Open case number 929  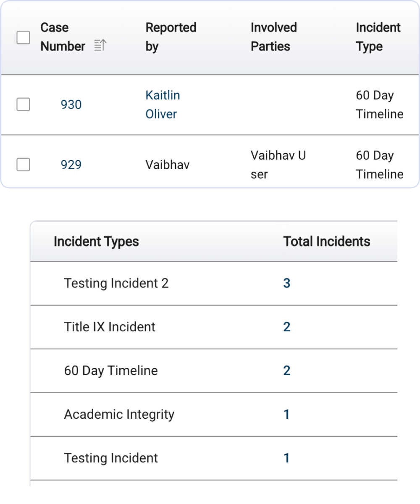tap(71, 165)
